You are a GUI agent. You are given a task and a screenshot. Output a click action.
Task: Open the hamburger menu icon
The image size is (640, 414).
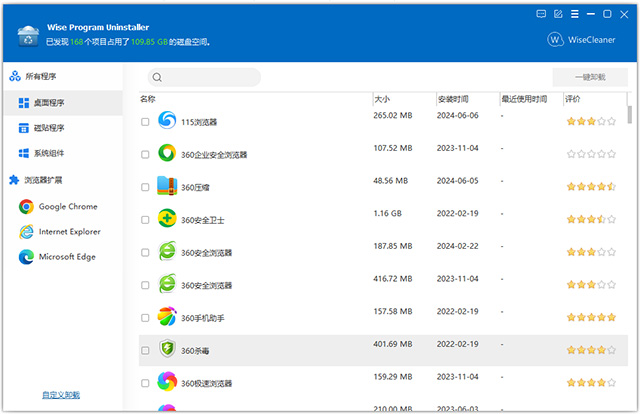click(575, 14)
